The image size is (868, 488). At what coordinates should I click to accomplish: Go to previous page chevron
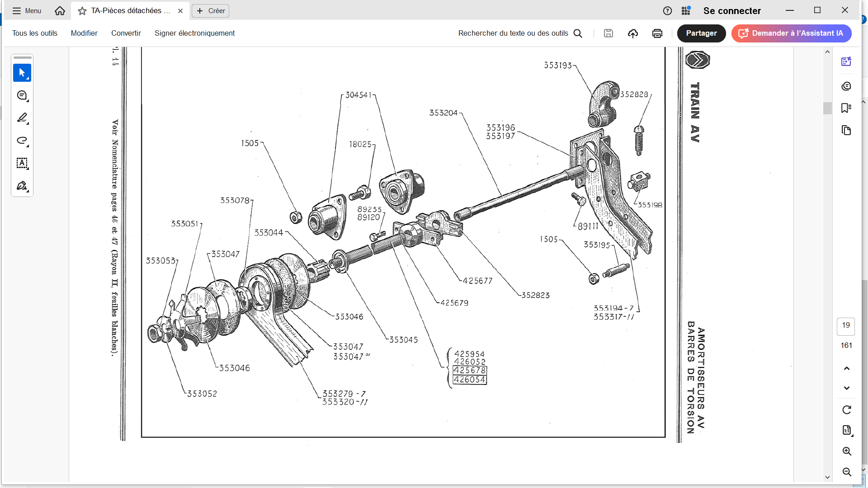click(x=847, y=368)
